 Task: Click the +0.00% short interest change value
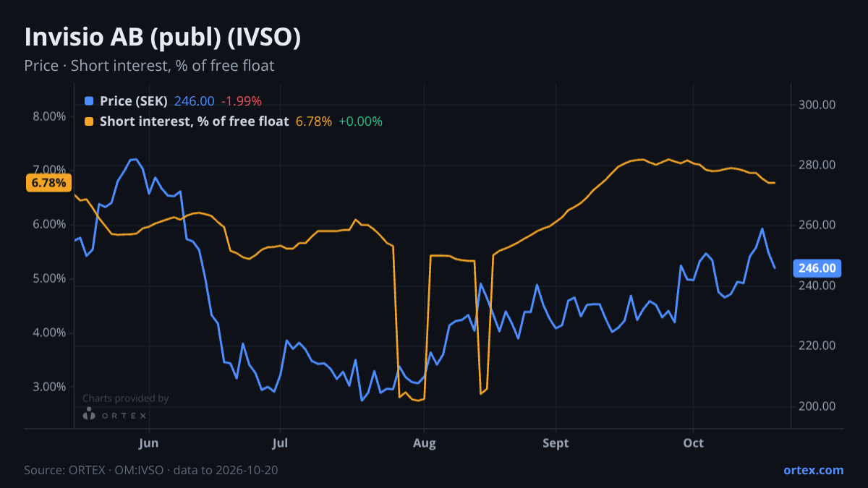[360, 121]
